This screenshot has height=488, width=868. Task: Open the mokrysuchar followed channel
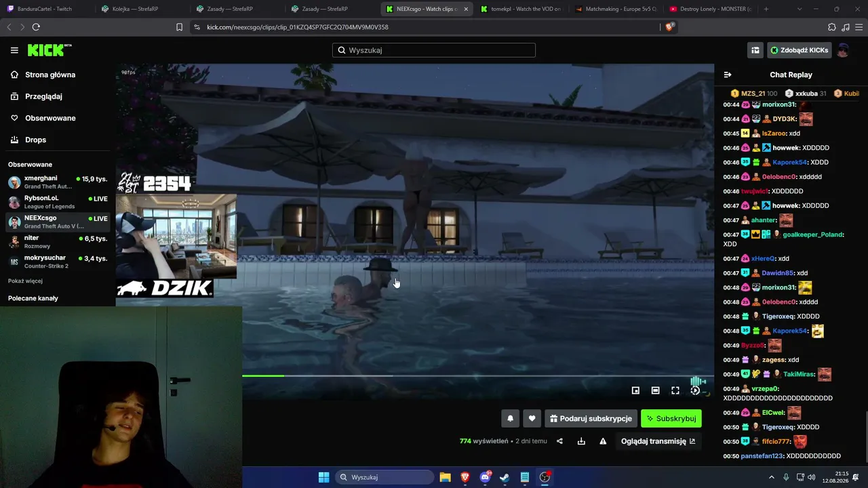(x=58, y=262)
